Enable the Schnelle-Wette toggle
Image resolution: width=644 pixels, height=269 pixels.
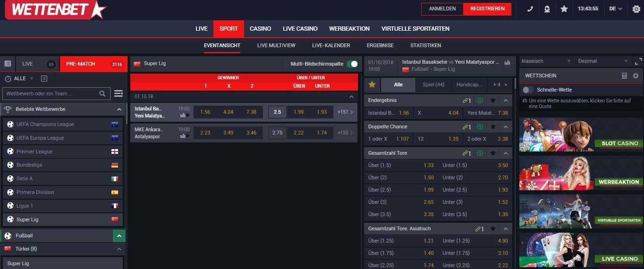528,90
